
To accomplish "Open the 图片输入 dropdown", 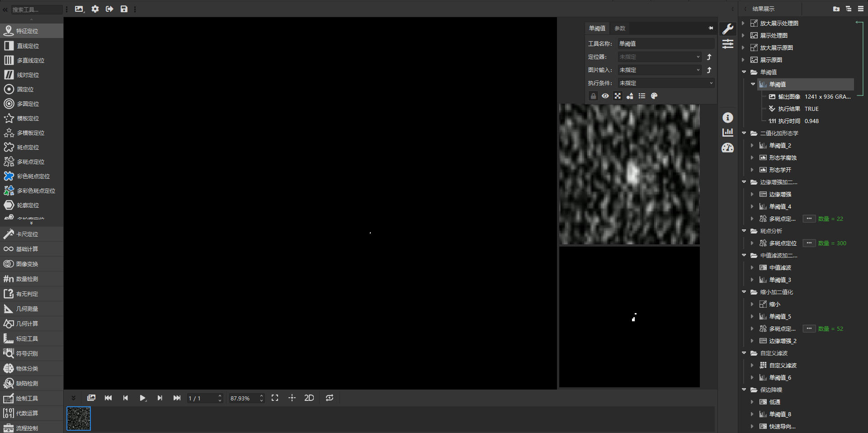I will point(660,70).
